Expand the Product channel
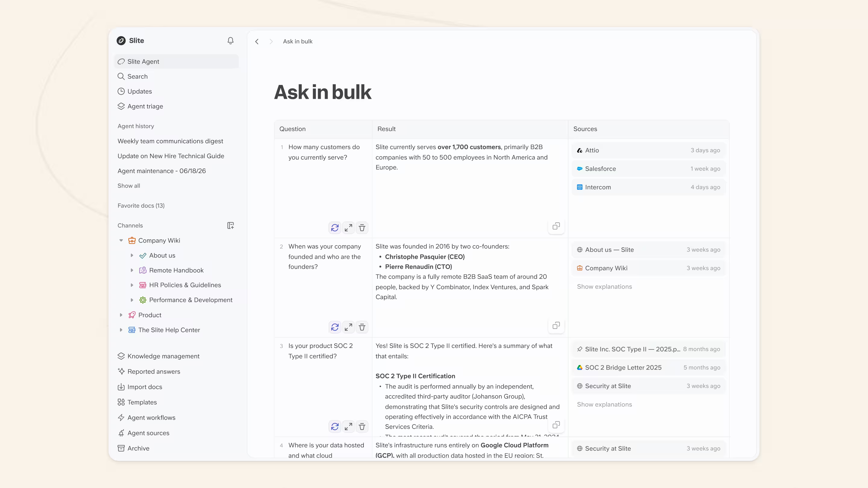Screen dimensions: 868x488 point(121,315)
